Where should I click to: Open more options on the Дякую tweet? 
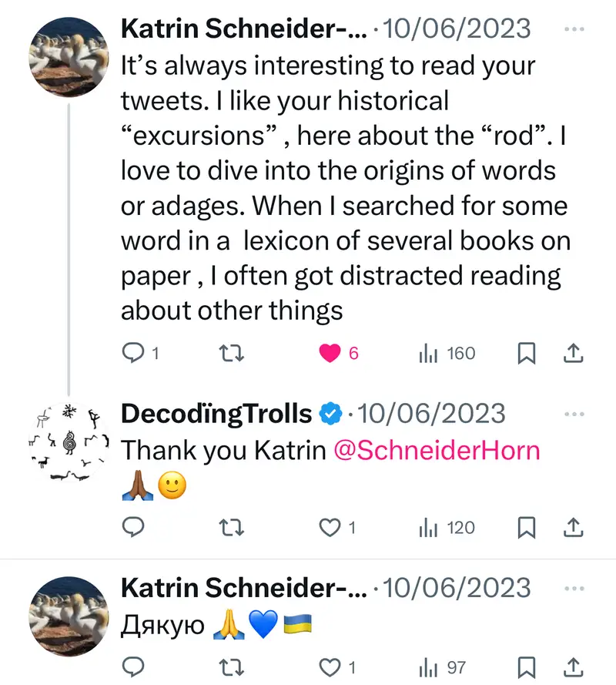click(x=574, y=589)
